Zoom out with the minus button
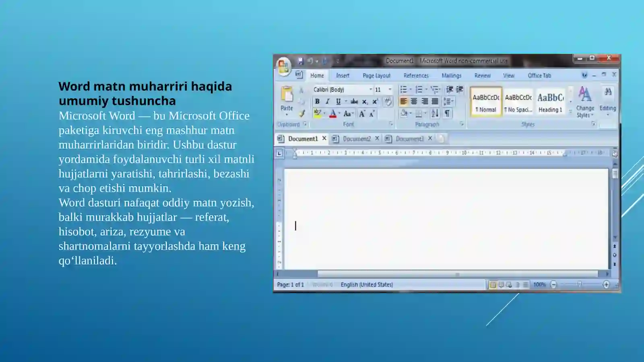Image resolution: width=644 pixels, height=362 pixels. (553, 285)
